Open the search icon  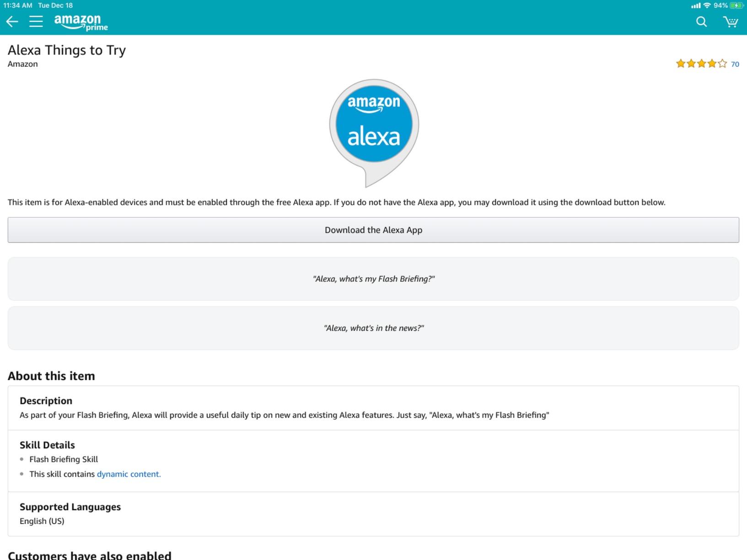click(x=701, y=21)
